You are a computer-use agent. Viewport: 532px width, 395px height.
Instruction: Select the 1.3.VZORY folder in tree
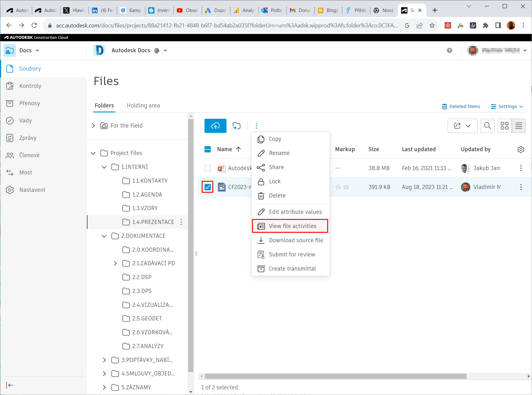[145, 208]
